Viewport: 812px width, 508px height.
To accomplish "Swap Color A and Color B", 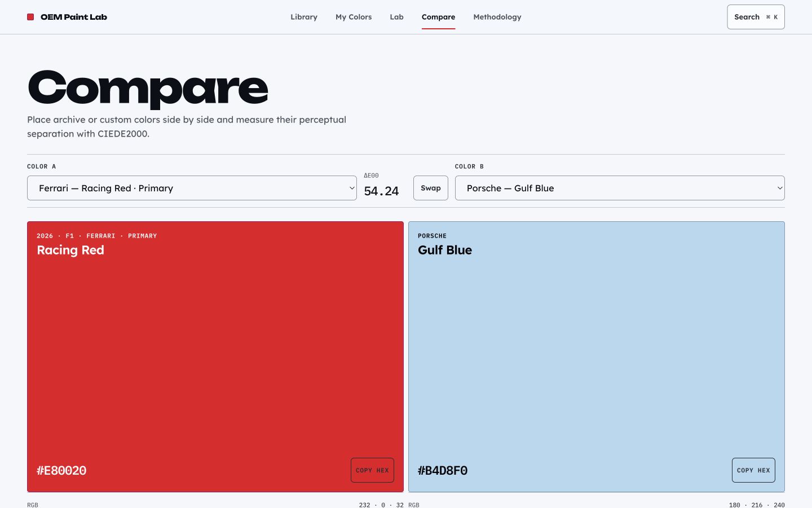I will 431,188.
